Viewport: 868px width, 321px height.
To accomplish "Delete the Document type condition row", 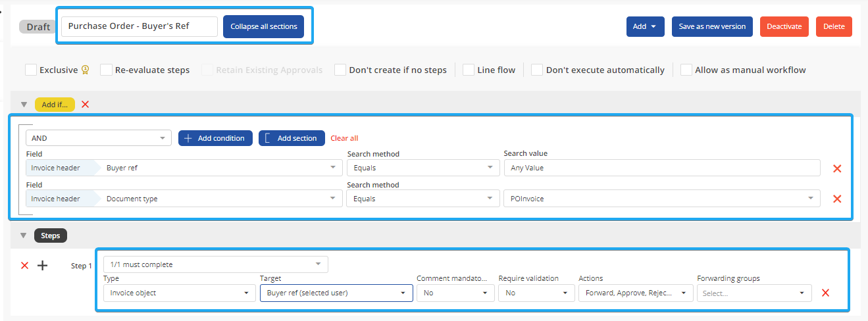I will (837, 199).
